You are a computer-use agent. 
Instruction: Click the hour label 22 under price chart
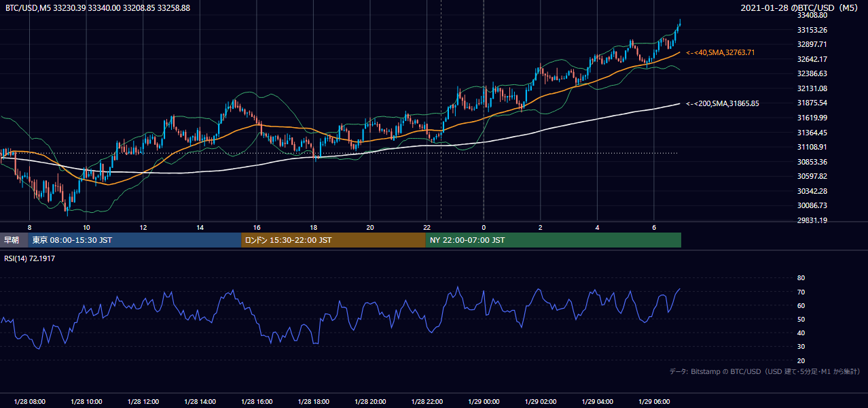pyautogui.click(x=427, y=227)
